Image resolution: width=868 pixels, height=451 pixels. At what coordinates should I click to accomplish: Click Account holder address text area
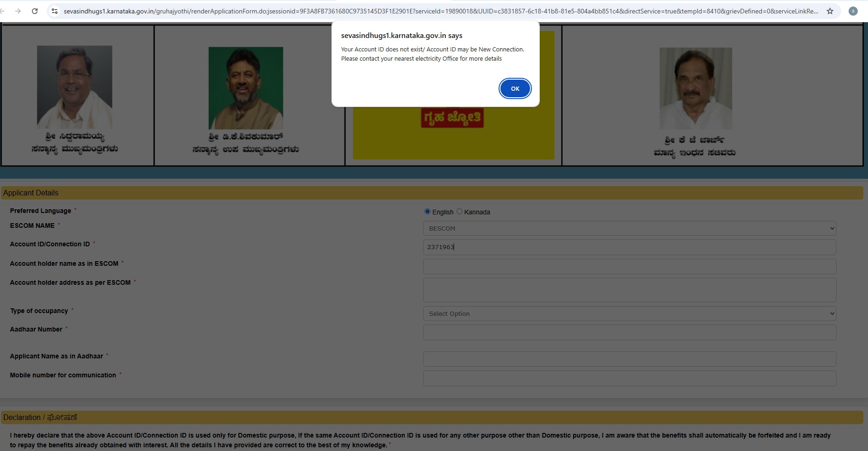tap(630, 290)
